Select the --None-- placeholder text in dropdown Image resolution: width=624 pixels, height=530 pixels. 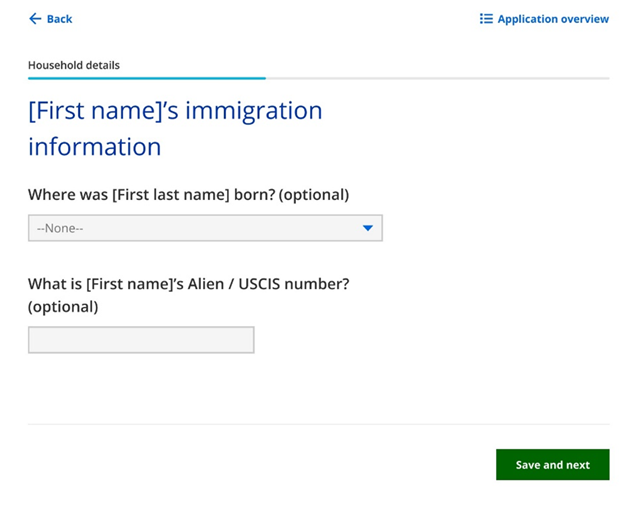point(60,228)
